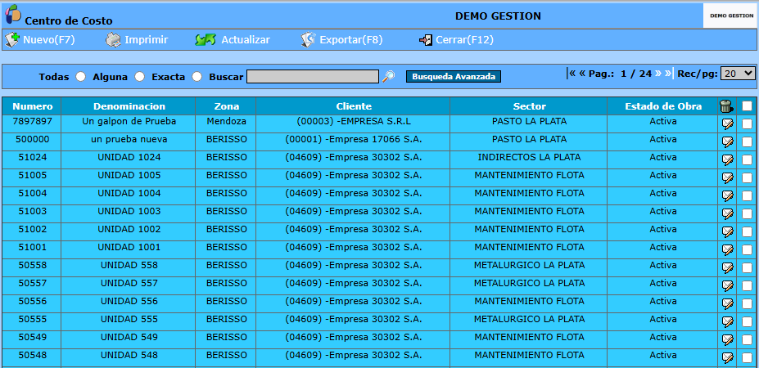
Task: Sort by the Sector column header
Action: point(529,107)
